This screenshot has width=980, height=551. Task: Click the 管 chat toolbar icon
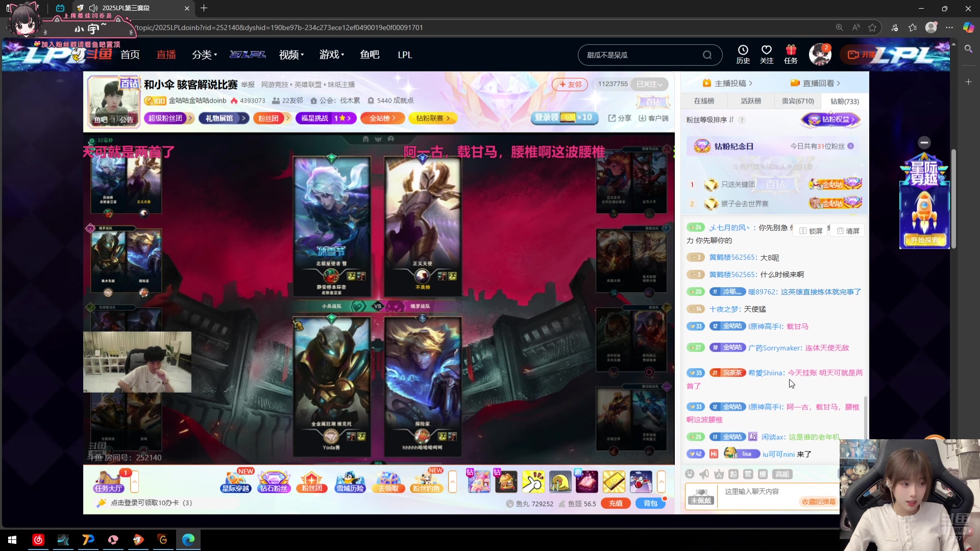tap(748, 474)
